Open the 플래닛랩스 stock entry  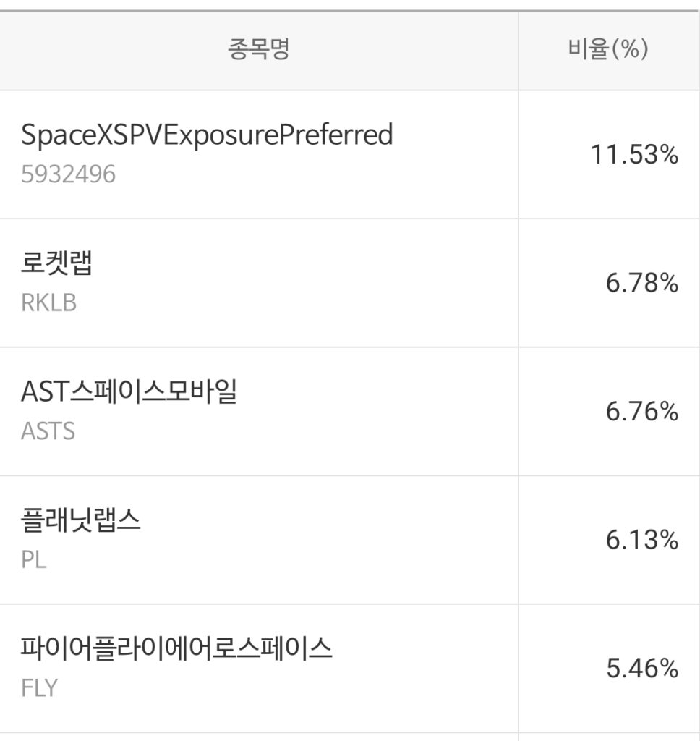coord(81,521)
